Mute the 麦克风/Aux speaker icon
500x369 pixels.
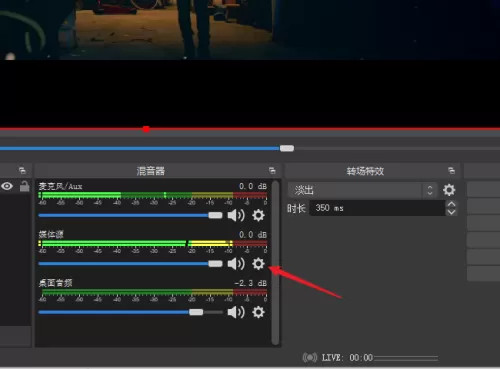pyautogui.click(x=236, y=215)
